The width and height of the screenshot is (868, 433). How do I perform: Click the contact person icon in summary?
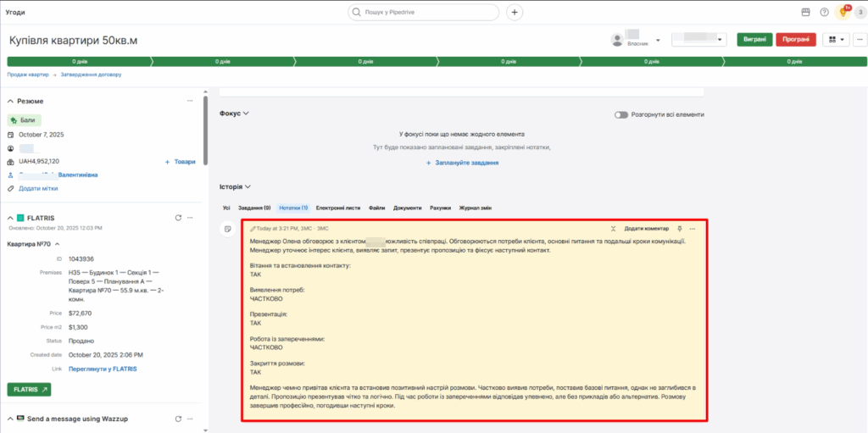pos(10,175)
